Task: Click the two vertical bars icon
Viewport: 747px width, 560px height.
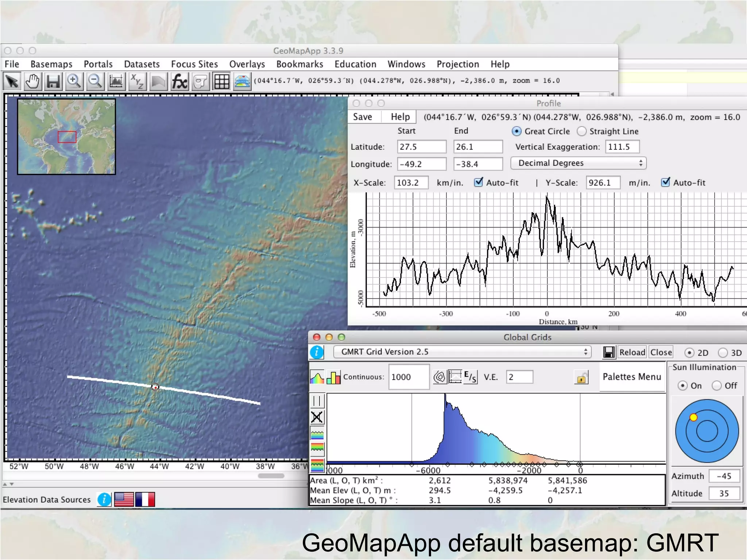Action: coord(317,401)
